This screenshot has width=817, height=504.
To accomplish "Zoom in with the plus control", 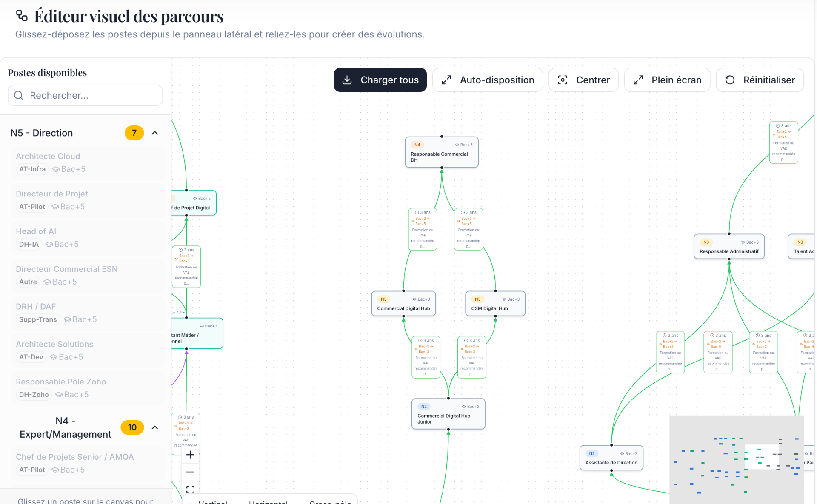I will [190, 455].
